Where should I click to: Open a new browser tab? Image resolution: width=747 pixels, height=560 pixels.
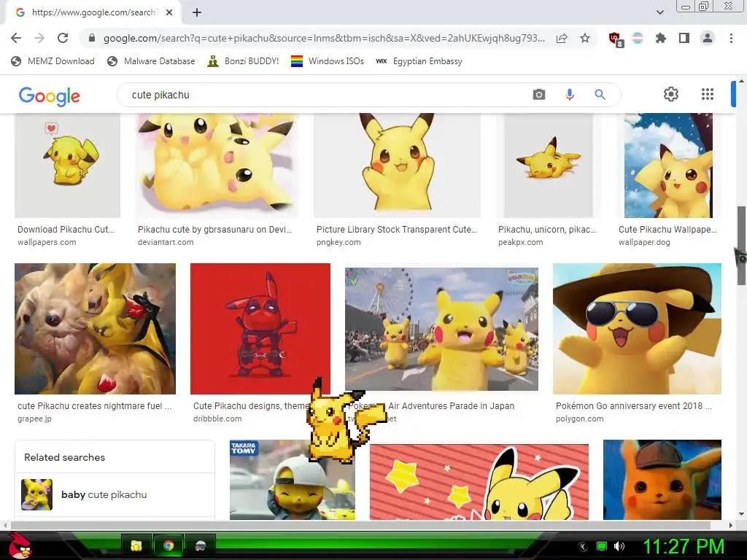(197, 12)
